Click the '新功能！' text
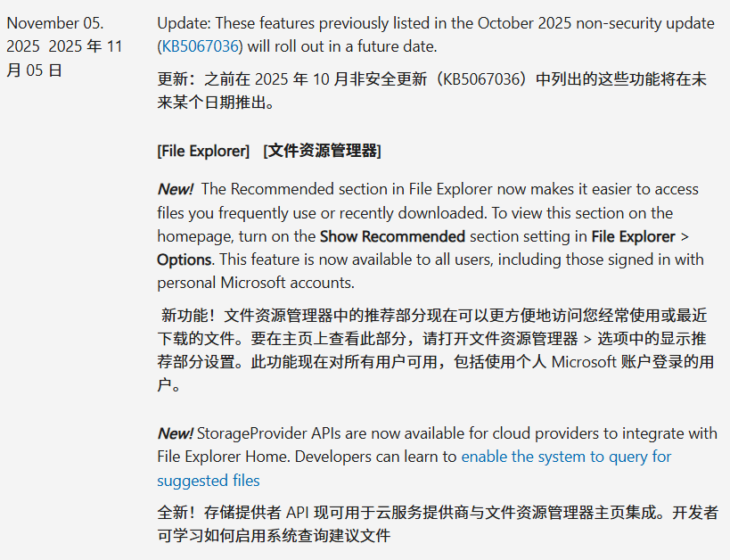The image size is (730, 560). click(x=187, y=315)
